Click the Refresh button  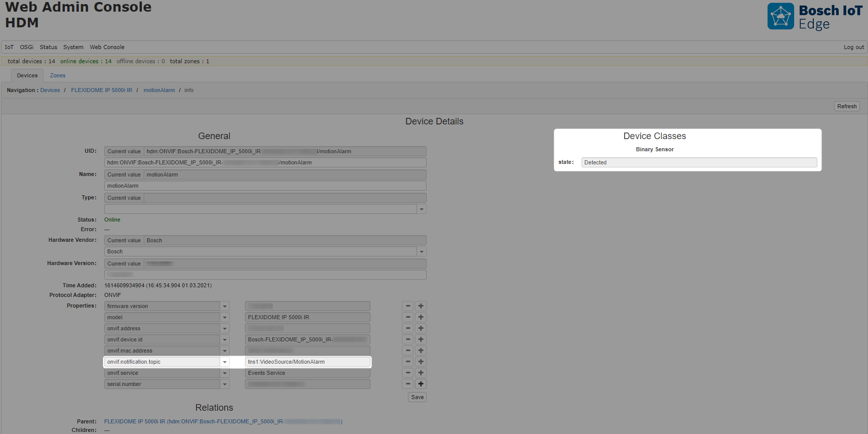[847, 106]
